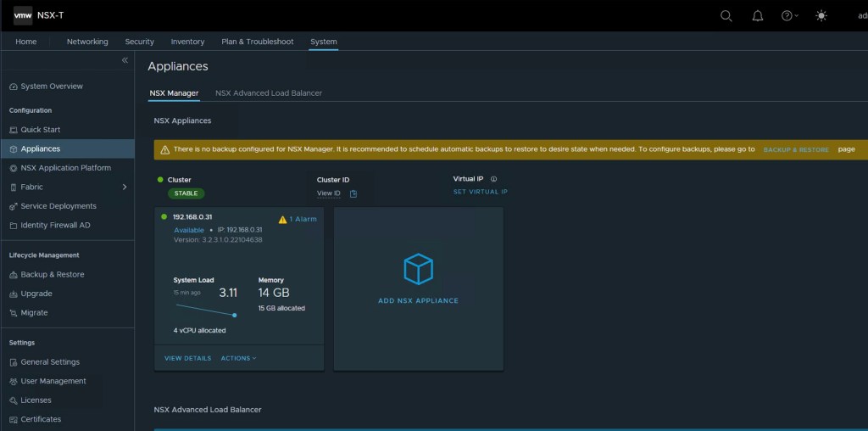Click View Details on the appliance
This screenshot has height=431, width=868.
click(187, 358)
